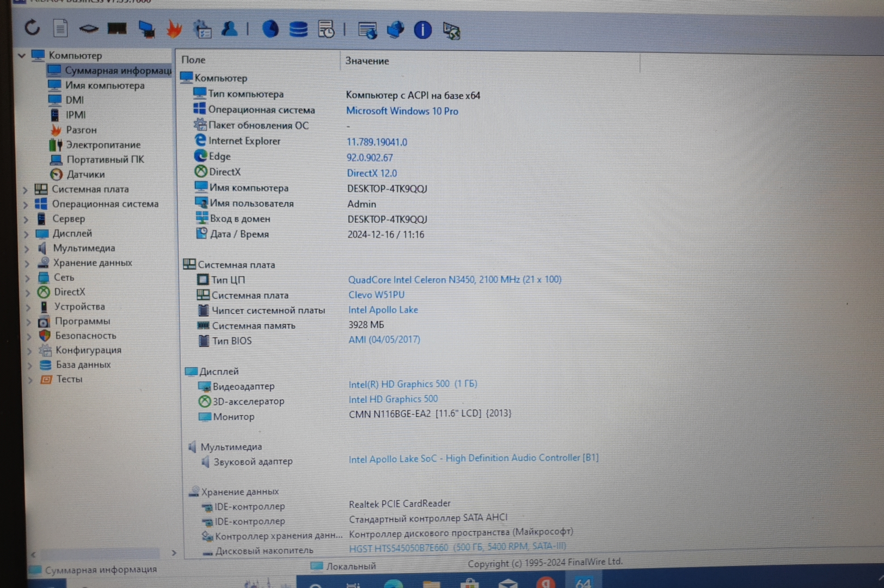Open the blue database stack toolbar icon
The width and height of the screenshot is (884, 588).
pos(298,29)
